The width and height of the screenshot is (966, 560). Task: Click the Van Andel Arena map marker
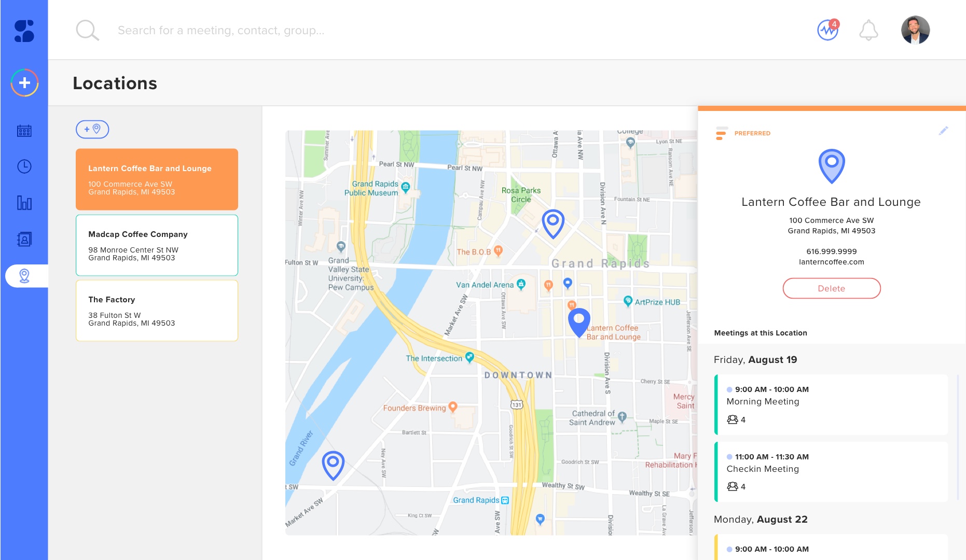point(521,284)
